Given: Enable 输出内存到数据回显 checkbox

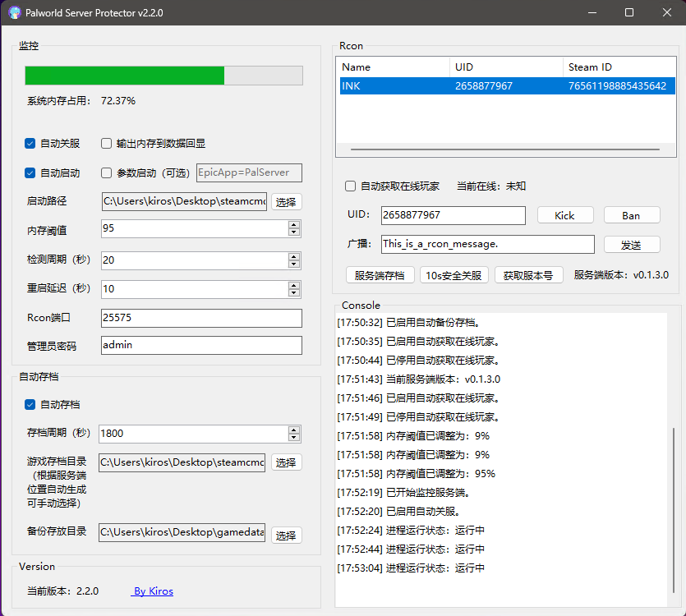Looking at the screenshot, I should pos(106,144).
